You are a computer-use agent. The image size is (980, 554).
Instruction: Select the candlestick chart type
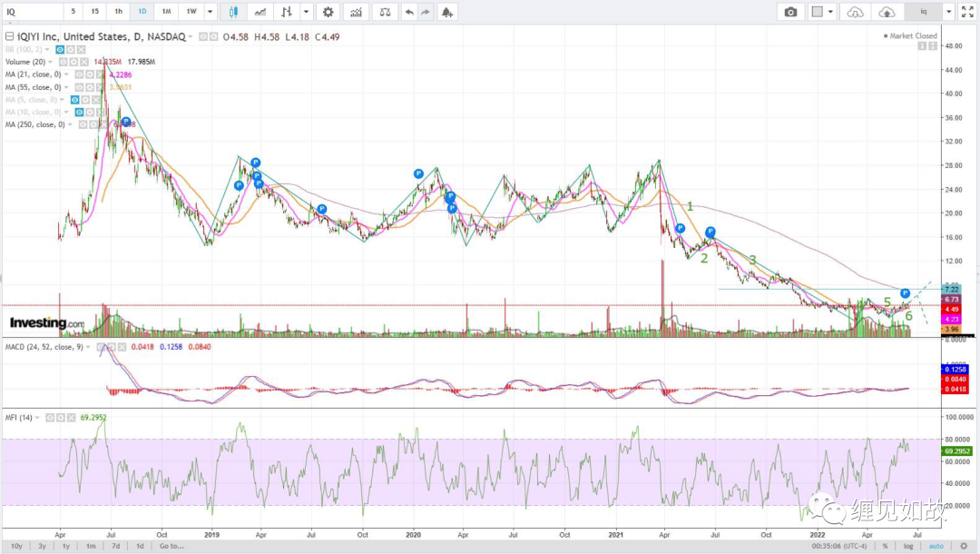click(x=233, y=12)
